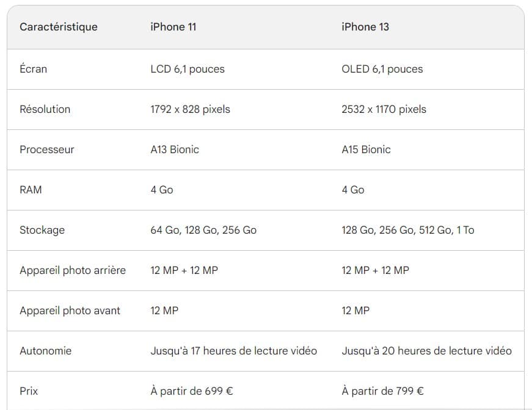
Task: Click "Jusqu'à 20 heures de lecture vidéo"
Action: pyautogui.click(x=427, y=351)
